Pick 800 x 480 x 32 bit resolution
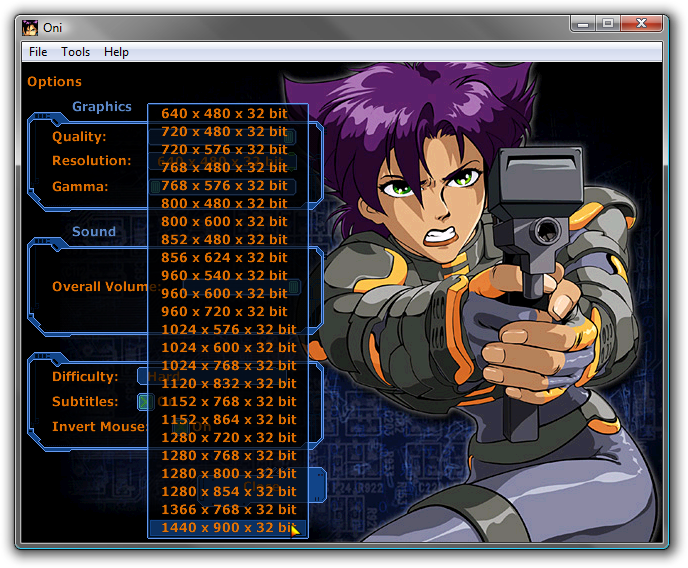 point(228,204)
